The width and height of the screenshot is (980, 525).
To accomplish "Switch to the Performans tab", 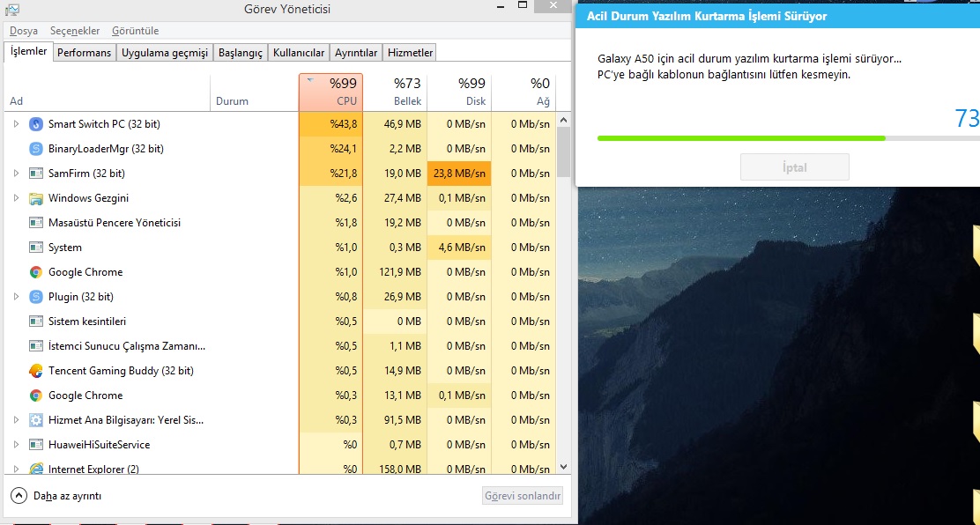I will [x=85, y=53].
